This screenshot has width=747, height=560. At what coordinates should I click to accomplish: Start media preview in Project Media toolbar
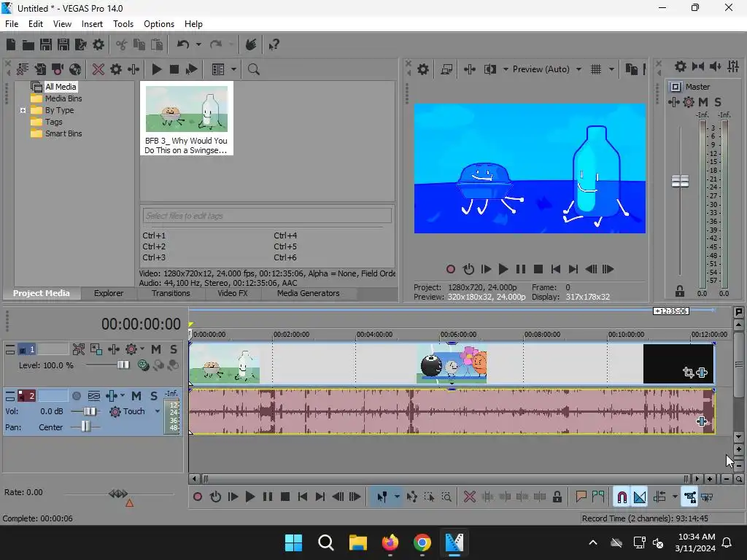click(x=156, y=69)
